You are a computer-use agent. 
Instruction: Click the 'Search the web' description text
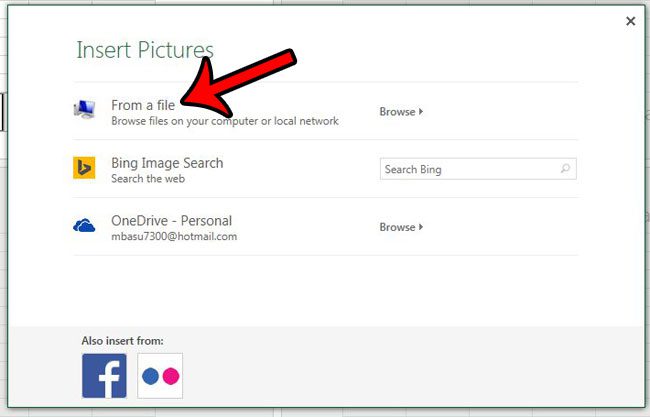[x=150, y=178]
